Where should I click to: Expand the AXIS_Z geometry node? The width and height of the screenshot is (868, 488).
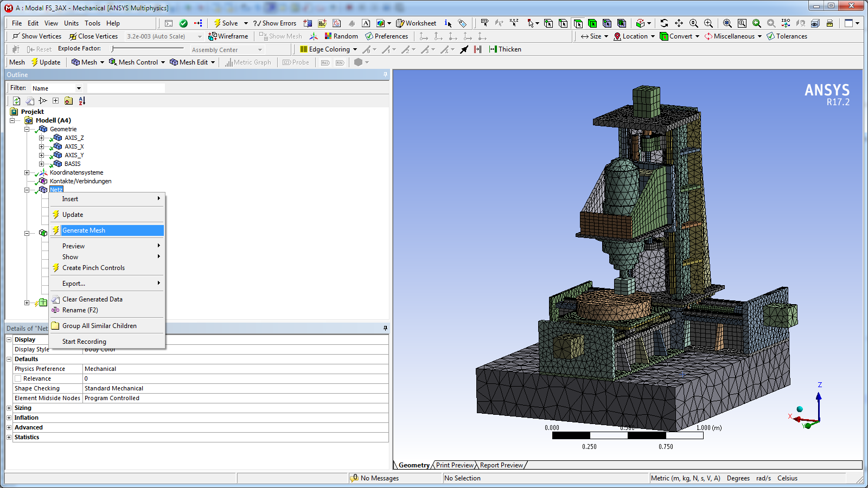coord(41,138)
